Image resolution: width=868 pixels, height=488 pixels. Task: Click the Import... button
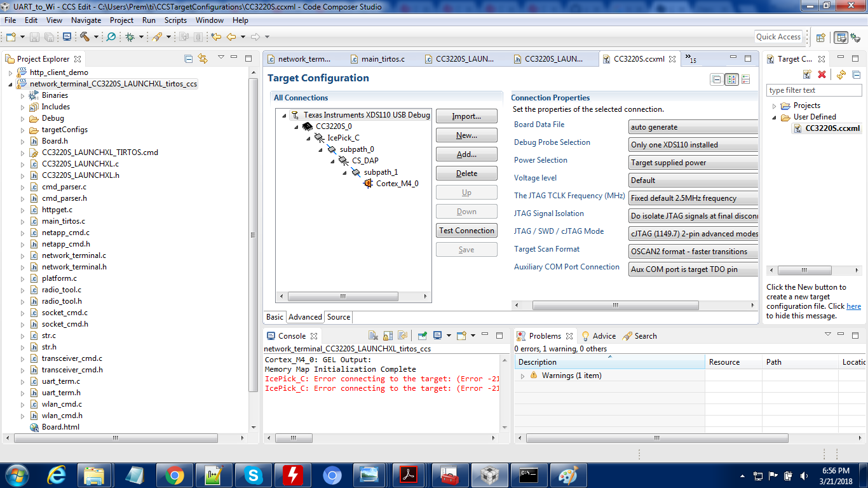coord(466,116)
